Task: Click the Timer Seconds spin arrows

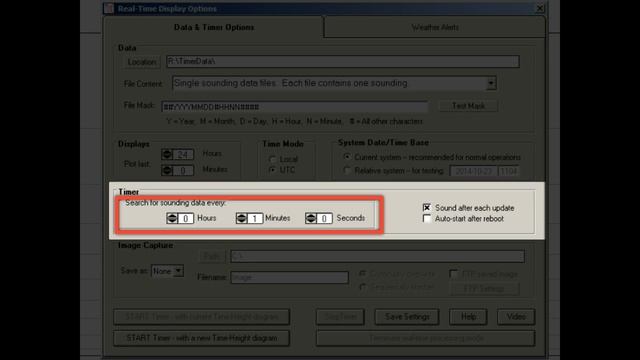Action: click(311, 218)
